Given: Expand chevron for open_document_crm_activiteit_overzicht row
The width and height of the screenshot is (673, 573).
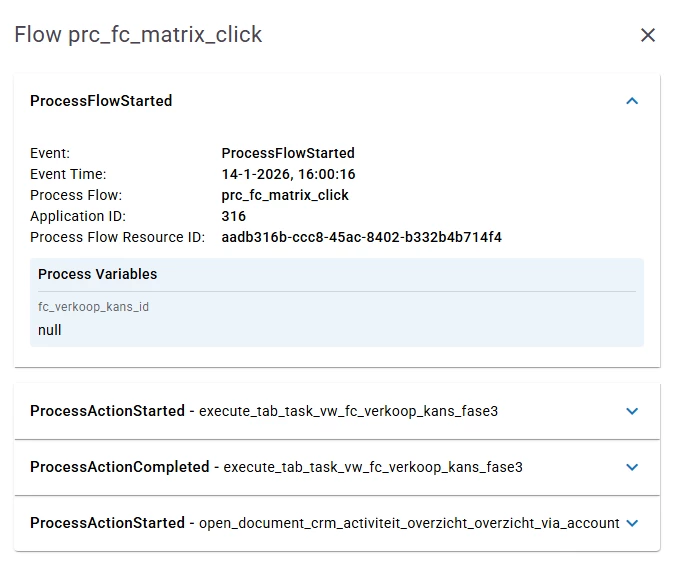Looking at the screenshot, I should (x=631, y=523).
